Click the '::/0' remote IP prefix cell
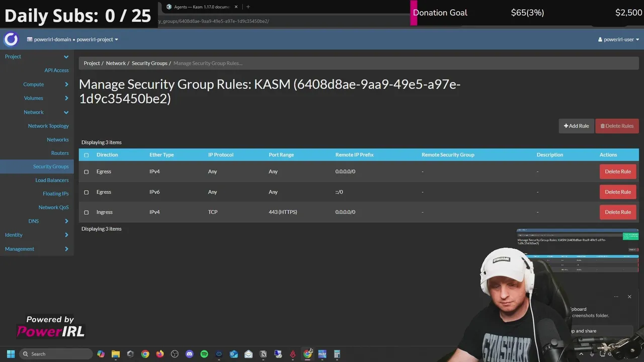644x362 pixels. pyautogui.click(x=339, y=192)
